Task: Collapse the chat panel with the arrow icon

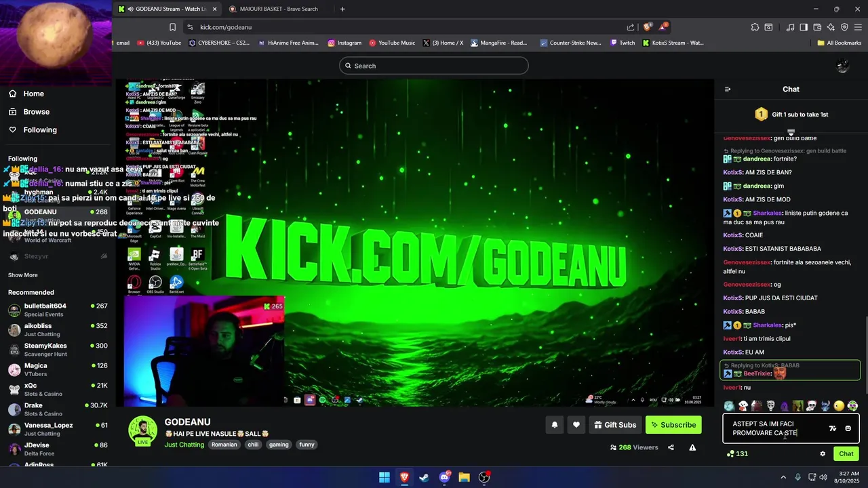Action: click(x=728, y=89)
